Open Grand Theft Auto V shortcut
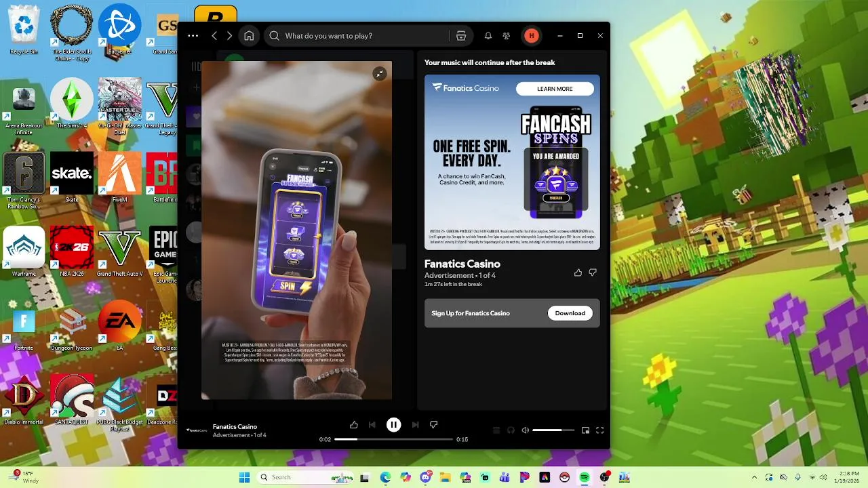This screenshot has height=488, width=868. pos(119,252)
